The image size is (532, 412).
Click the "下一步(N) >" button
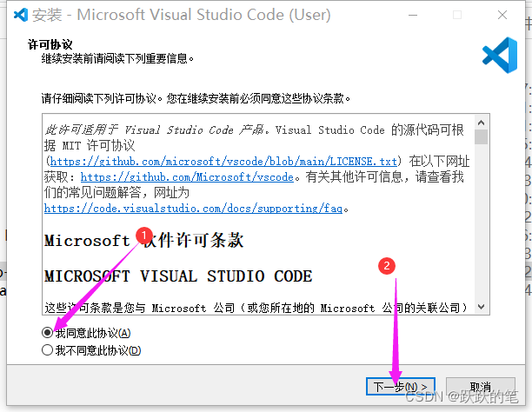(401, 387)
